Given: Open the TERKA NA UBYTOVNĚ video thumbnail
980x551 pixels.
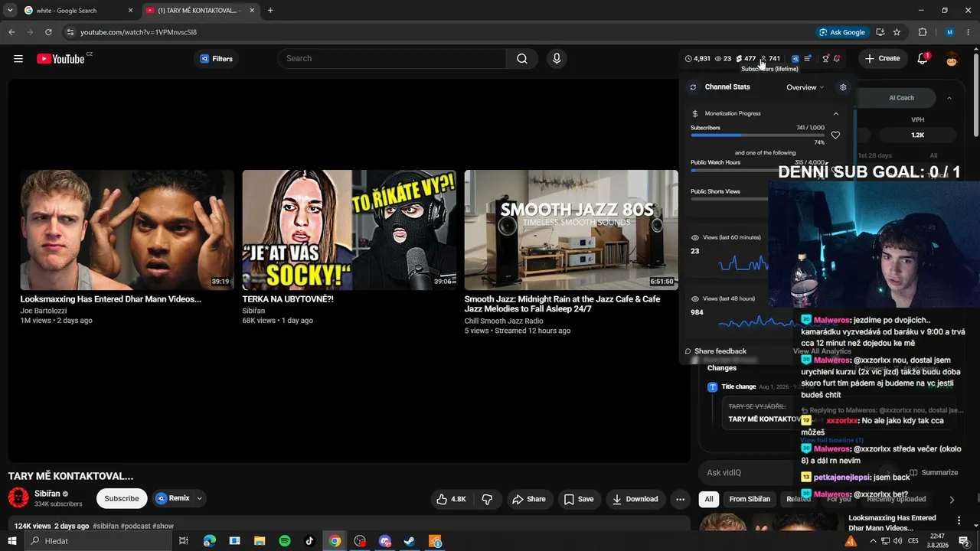Looking at the screenshot, I should point(349,230).
